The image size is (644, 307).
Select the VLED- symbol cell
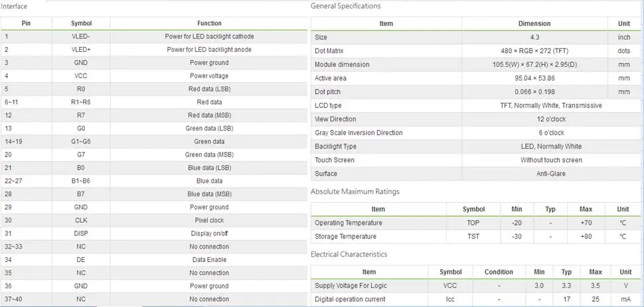(81, 36)
